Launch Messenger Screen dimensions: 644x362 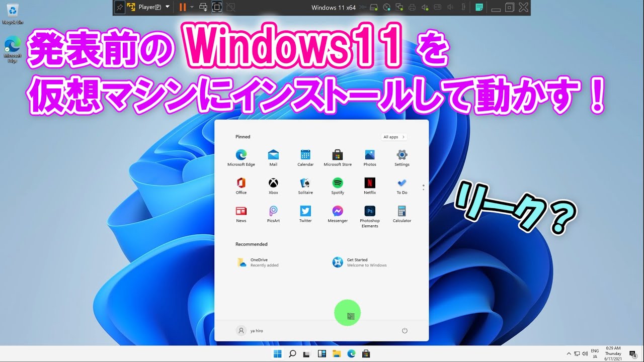[338, 214]
